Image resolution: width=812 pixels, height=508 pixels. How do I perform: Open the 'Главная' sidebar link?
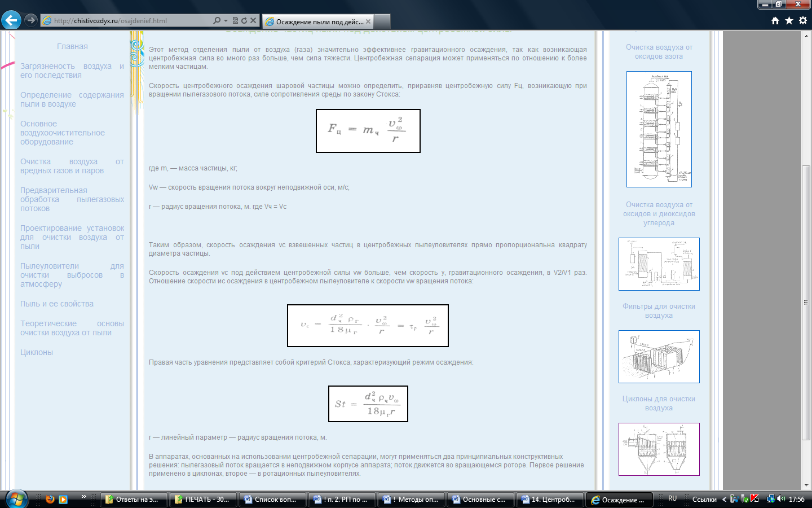point(72,46)
